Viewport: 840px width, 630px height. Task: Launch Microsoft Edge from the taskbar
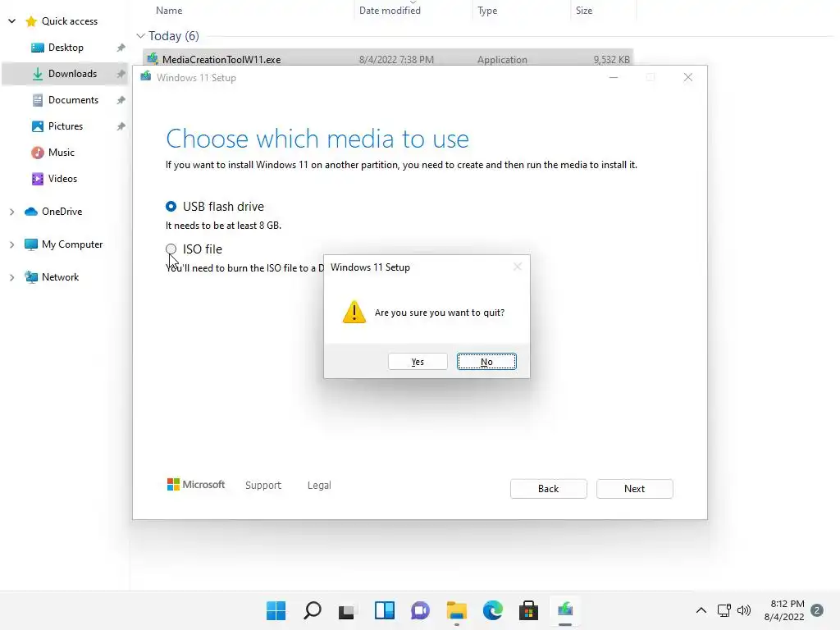coord(492,610)
